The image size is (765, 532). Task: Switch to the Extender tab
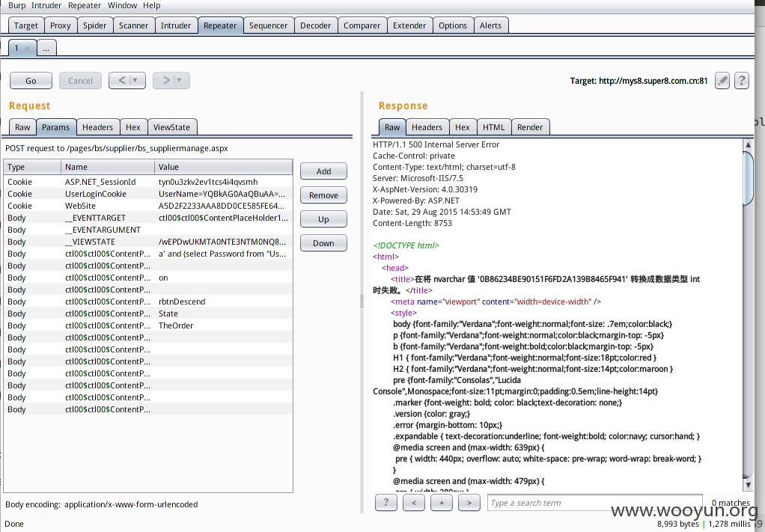[409, 25]
